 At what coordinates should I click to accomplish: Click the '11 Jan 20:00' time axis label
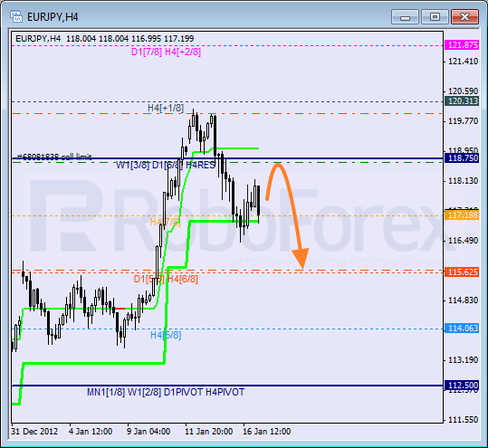(x=209, y=432)
